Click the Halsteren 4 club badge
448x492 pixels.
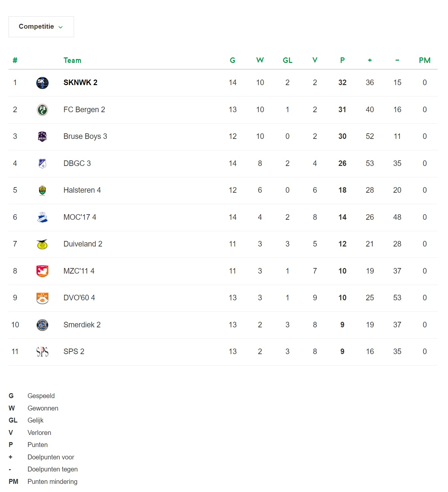(x=42, y=190)
